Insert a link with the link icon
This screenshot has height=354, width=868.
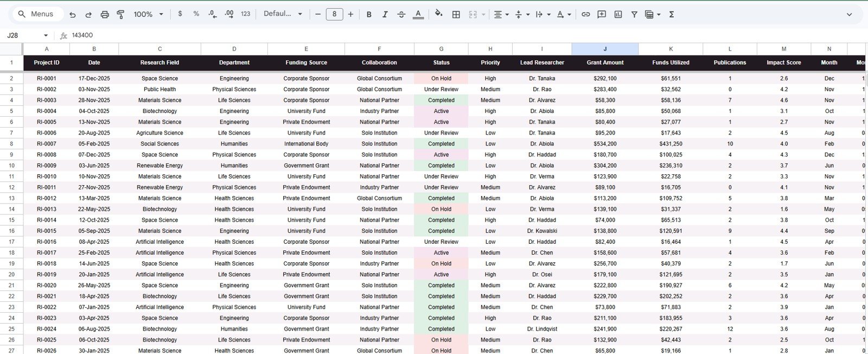585,15
